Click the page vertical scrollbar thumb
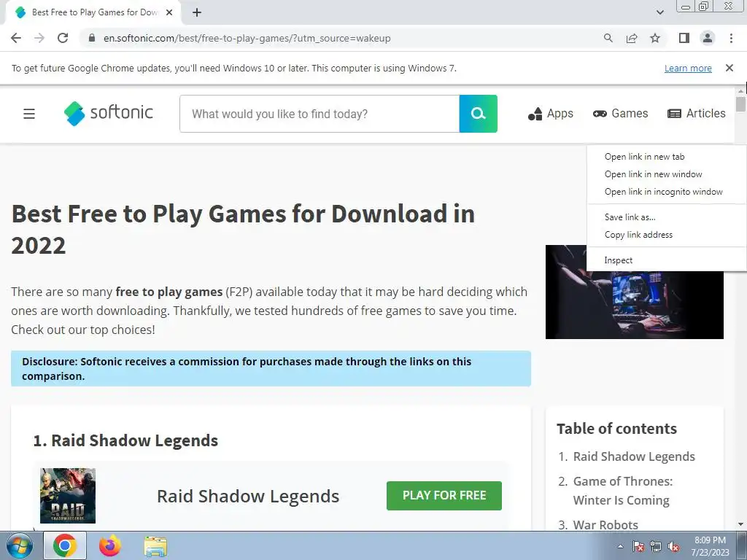Screen dimensions: 747x560 point(740,104)
